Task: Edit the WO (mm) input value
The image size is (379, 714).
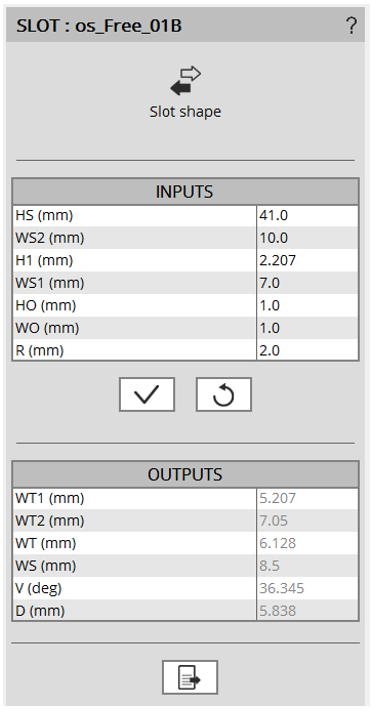Action: pos(307,328)
